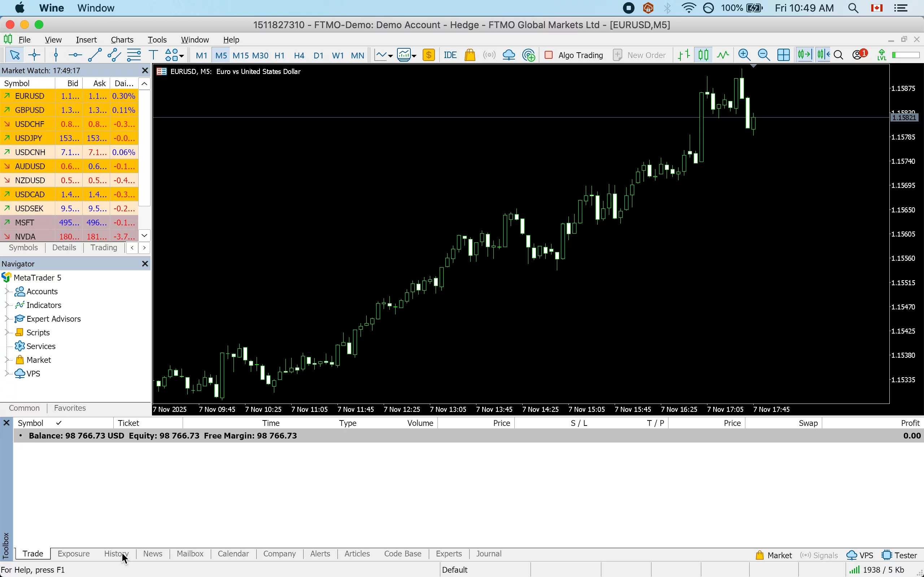This screenshot has height=577, width=924.
Task: Open tile windows grid icon
Action: (x=784, y=55)
